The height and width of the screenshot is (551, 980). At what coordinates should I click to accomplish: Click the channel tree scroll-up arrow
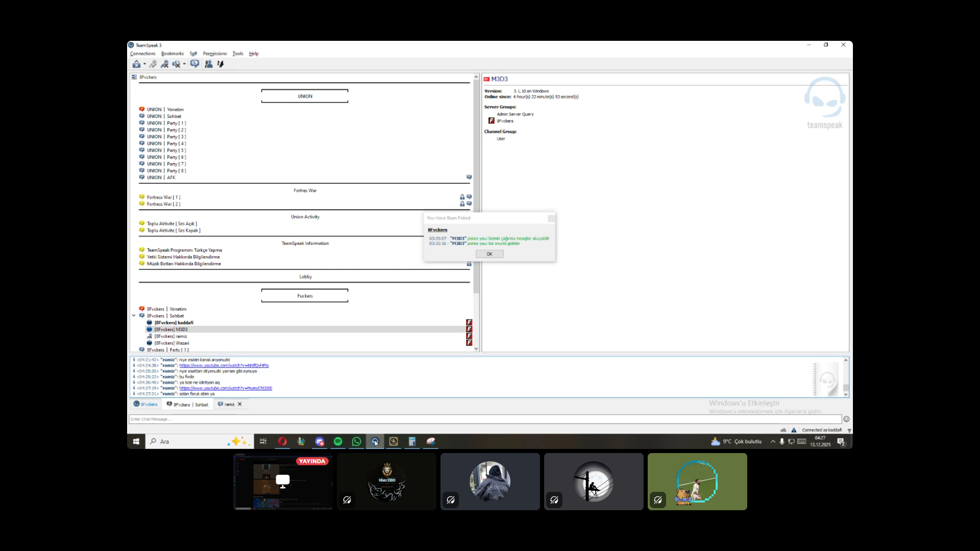point(476,77)
